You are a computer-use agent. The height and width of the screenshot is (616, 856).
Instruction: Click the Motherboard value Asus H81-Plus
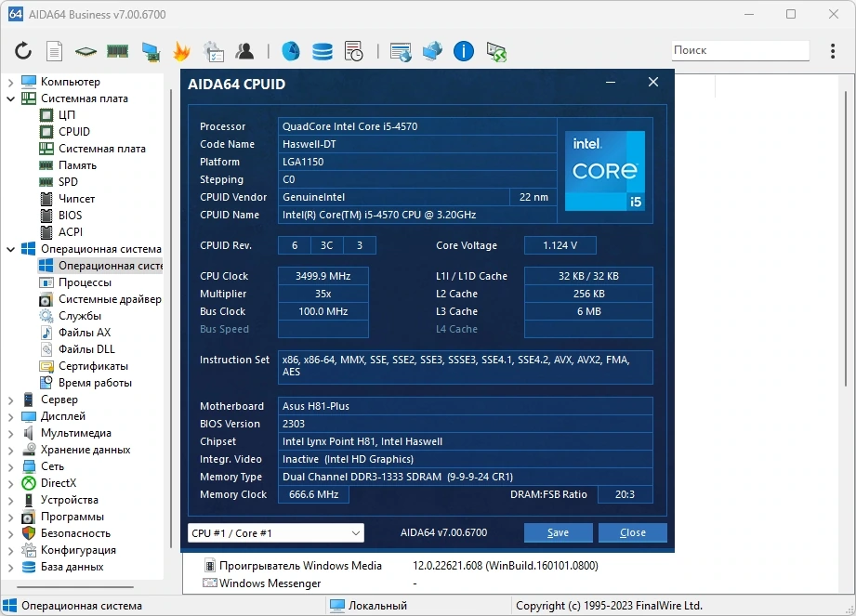[465, 406]
